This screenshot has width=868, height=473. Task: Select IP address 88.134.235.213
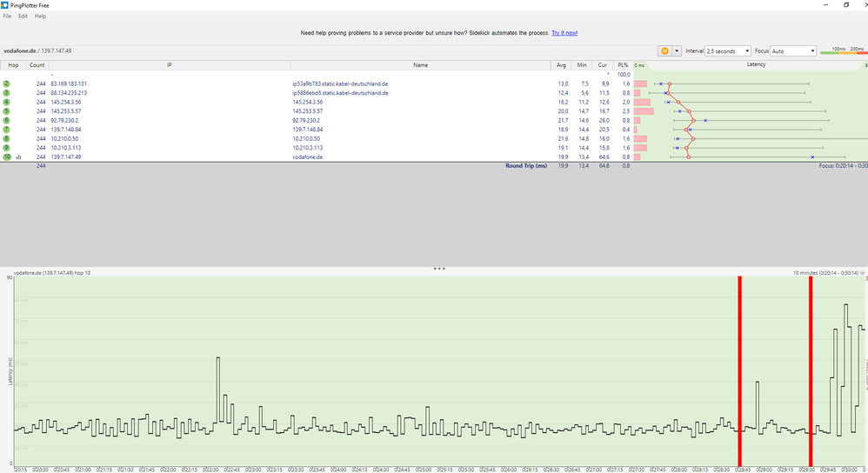[69, 93]
